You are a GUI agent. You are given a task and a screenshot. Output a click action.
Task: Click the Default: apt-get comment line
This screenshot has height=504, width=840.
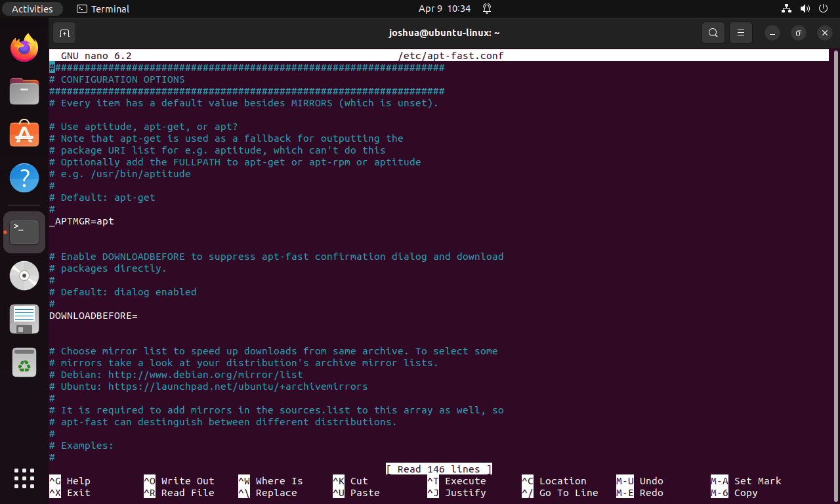tap(102, 198)
